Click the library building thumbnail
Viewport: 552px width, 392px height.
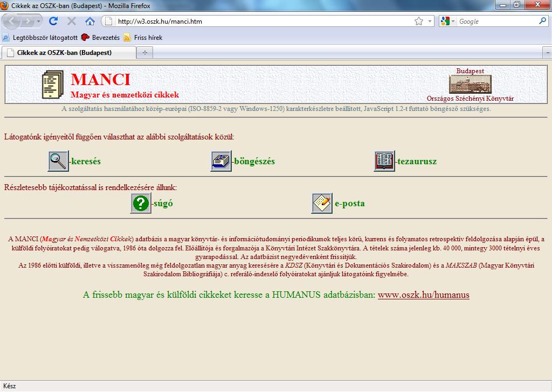pyautogui.click(x=470, y=85)
